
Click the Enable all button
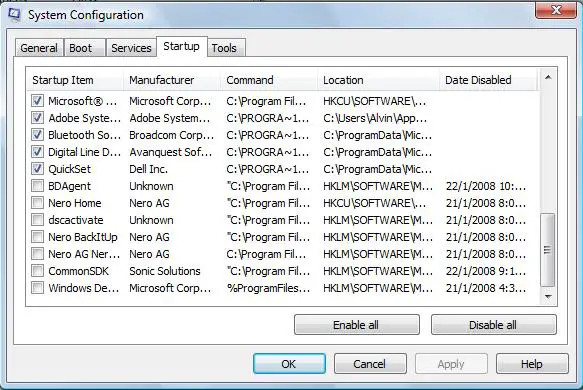click(x=357, y=325)
